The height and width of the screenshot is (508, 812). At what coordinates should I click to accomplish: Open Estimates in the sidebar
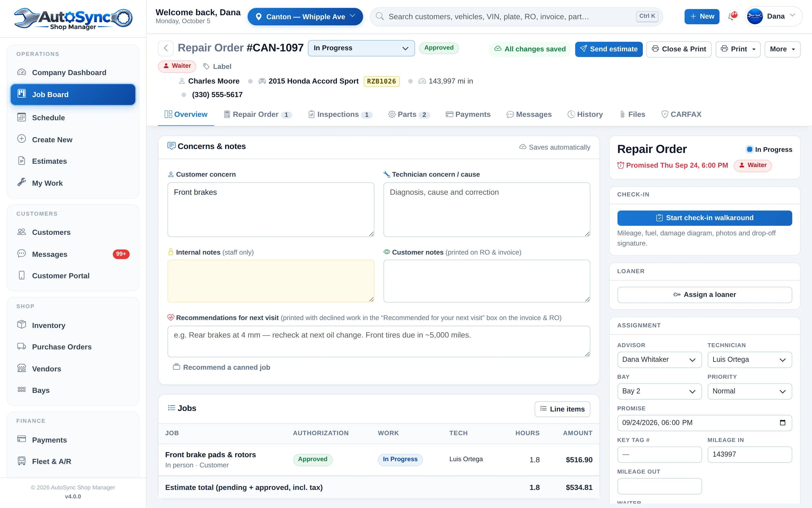point(73,161)
